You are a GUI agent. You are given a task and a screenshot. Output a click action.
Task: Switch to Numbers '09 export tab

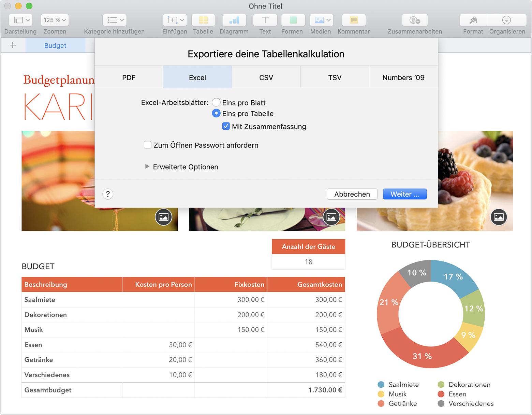pyautogui.click(x=403, y=77)
